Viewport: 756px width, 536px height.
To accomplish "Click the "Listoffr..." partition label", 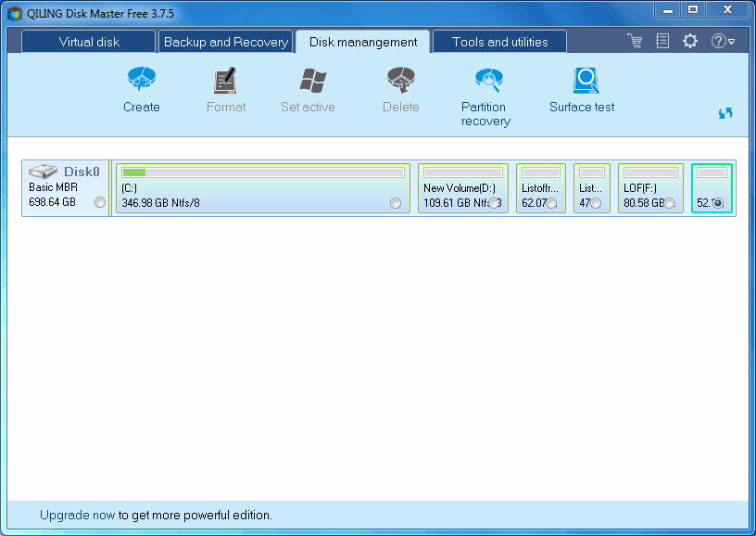I will tap(540, 188).
